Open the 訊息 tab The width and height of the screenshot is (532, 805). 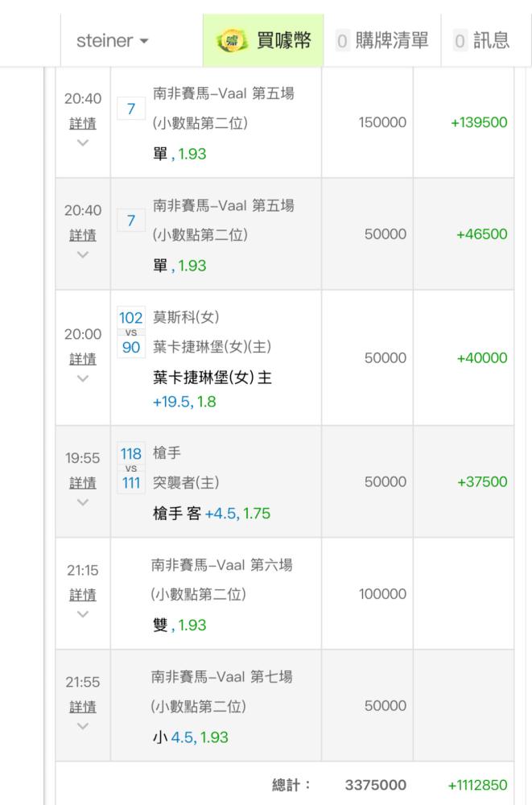point(491,41)
